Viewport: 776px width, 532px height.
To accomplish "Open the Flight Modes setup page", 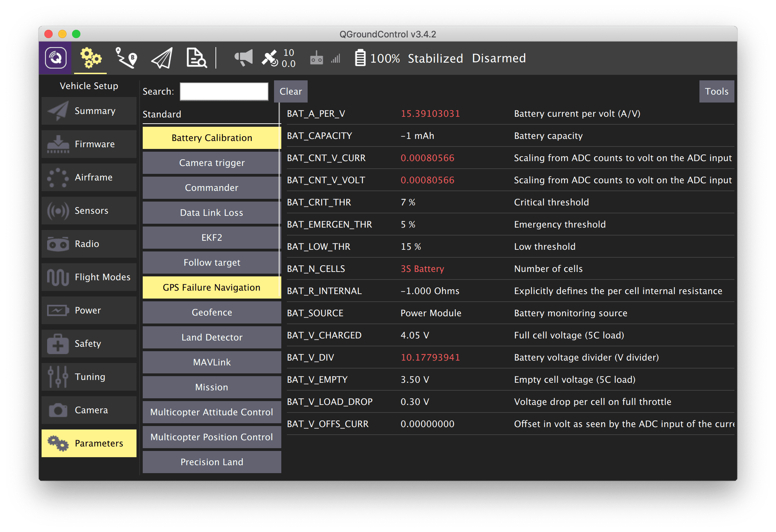I will [x=89, y=277].
